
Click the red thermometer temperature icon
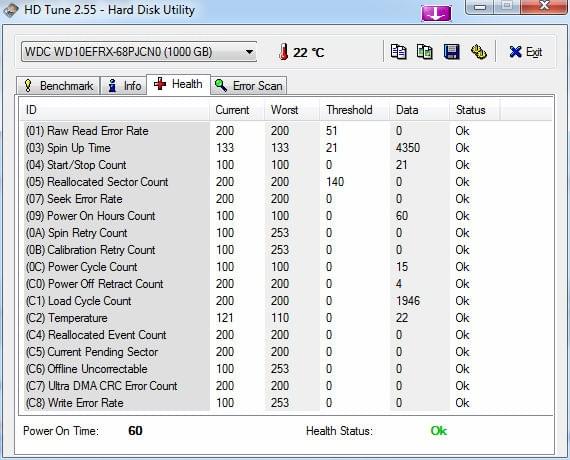click(x=284, y=52)
